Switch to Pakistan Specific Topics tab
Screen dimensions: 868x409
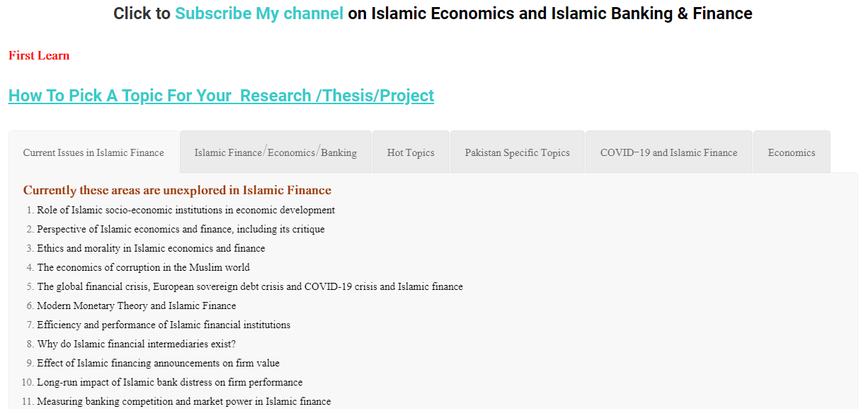[x=517, y=152]
